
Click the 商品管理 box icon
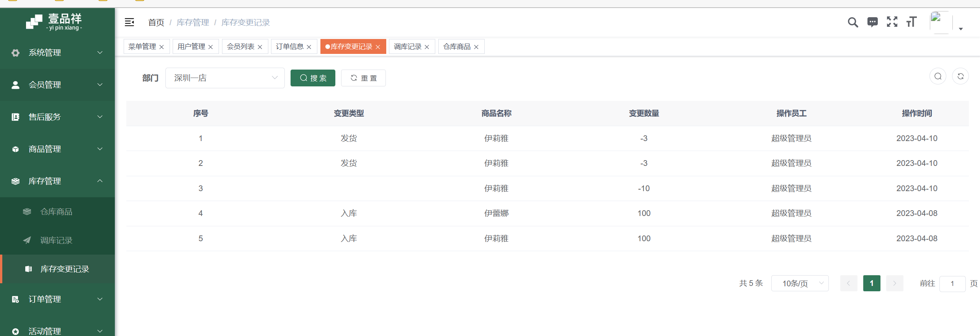[x=15, y=149]
